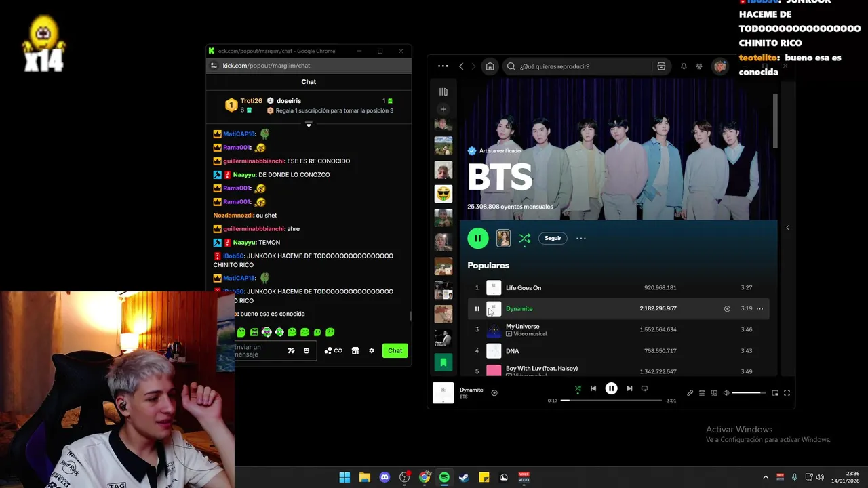868x488 pixels.
Task: Skip to the next track
Action: pyautogui.click(x=629, y=388)
